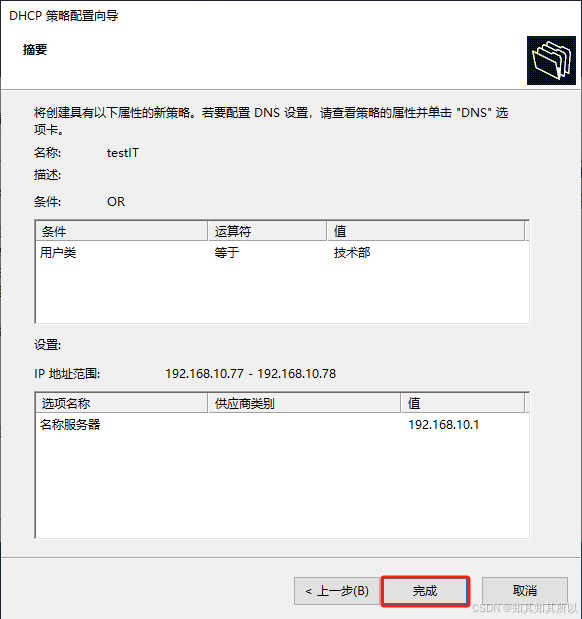Click the 技术部 value cell
The image size is (582, 619).
(352, 253)
